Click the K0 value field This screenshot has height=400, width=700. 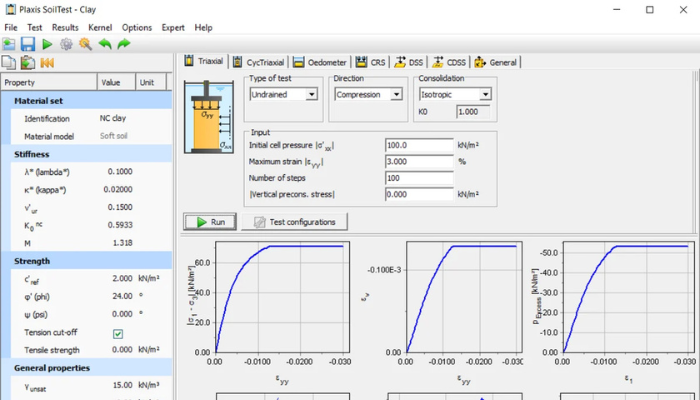click(473, 112)
